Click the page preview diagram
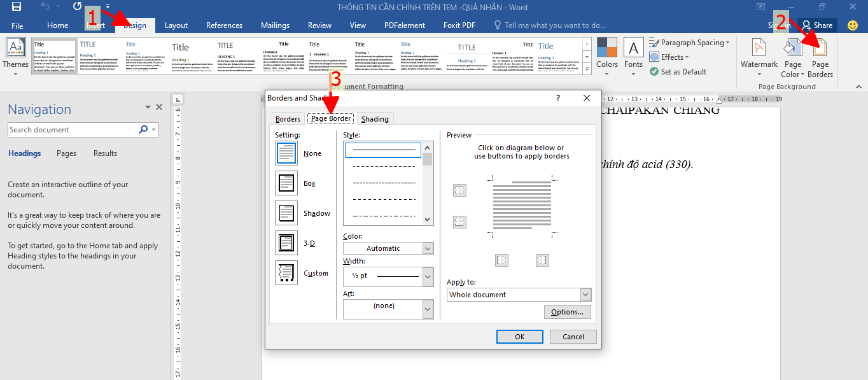Image resolution: width=868 pixels, height=380 pixels. 522,206
